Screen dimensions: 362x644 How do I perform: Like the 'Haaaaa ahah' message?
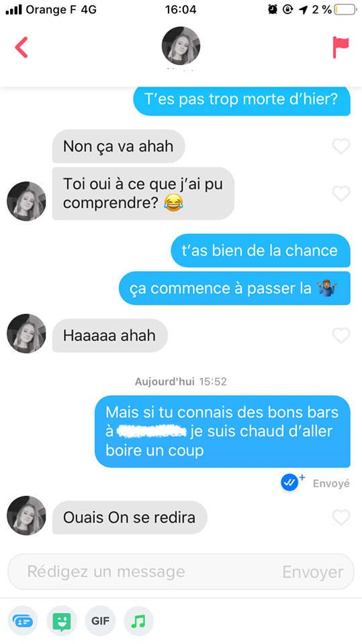pos(341,335)
